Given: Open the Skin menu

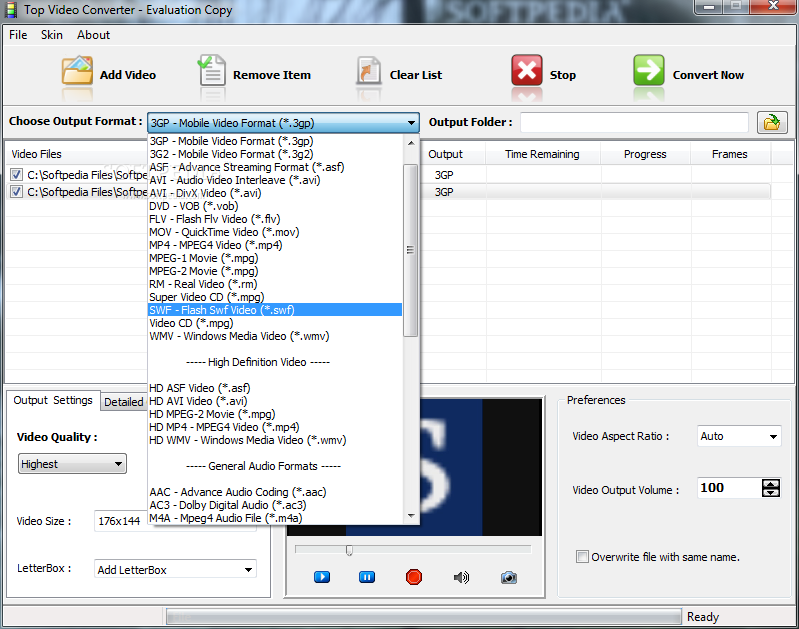Looking at the screenshot, I should click(51, 35).
